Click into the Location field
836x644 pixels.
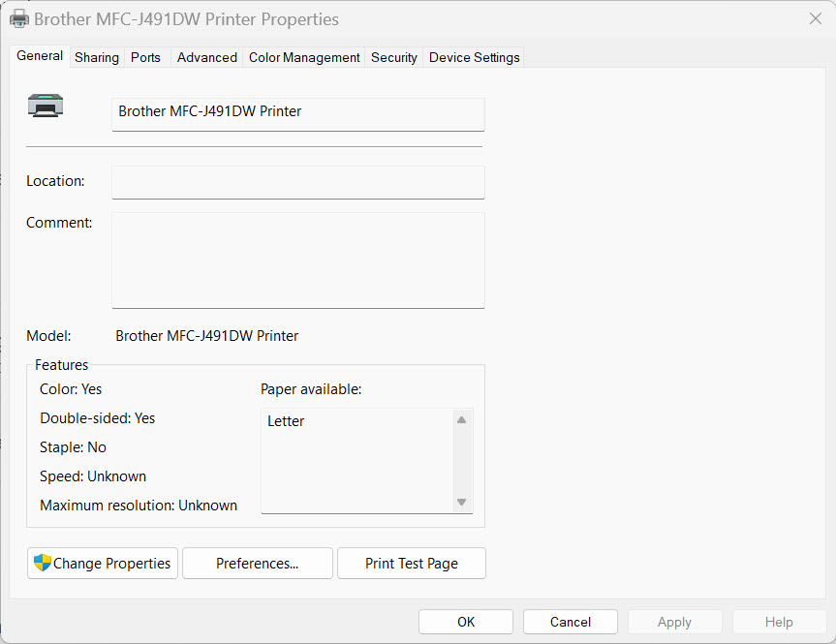pyautogui.click(x=298, y=182)
